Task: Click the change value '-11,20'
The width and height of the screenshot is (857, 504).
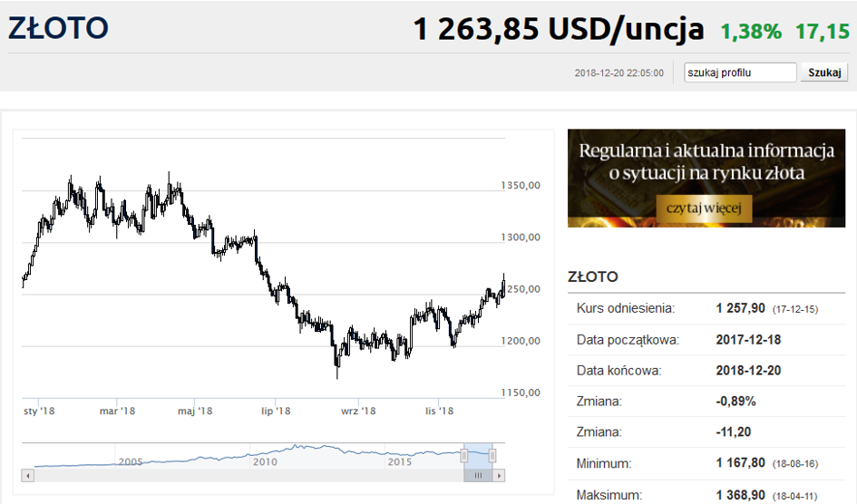Action: (x=734, y=431)
